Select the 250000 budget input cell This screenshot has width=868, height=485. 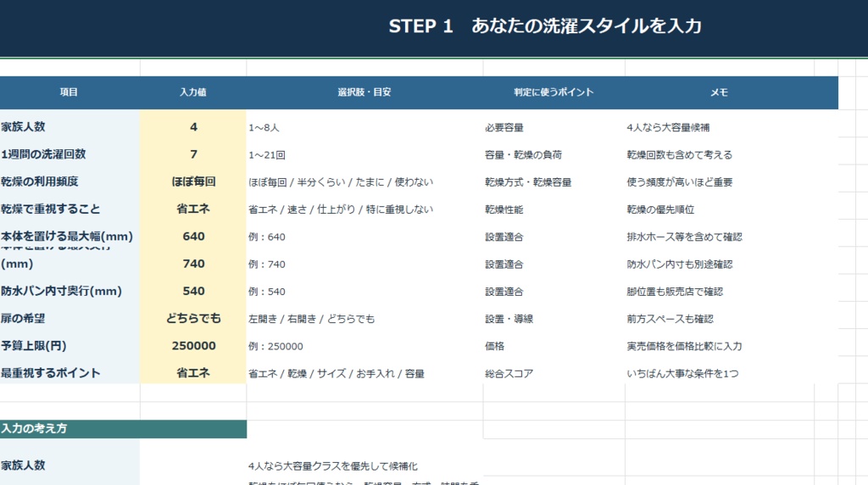click(193, 345)
